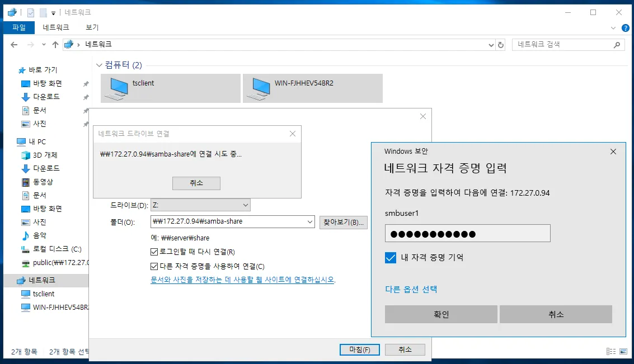Uncheck 내 자격 증명 기억 checkbox
Screen dimensions: 634x364
[391, 258]
